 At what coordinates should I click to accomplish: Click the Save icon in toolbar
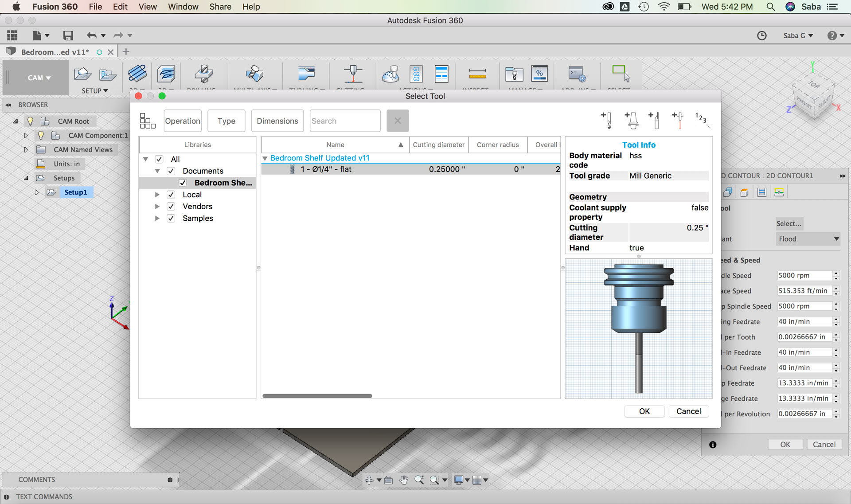tap(68, 35)
